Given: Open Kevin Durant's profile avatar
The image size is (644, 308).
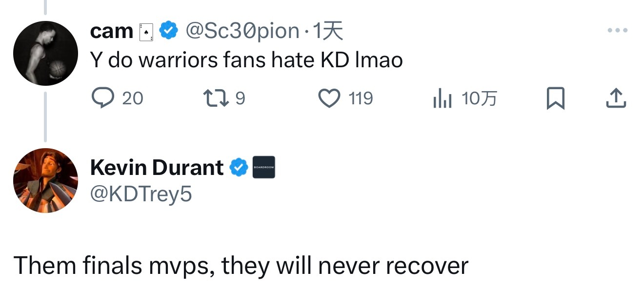Looking at the screenshot, I should [45, 181].
